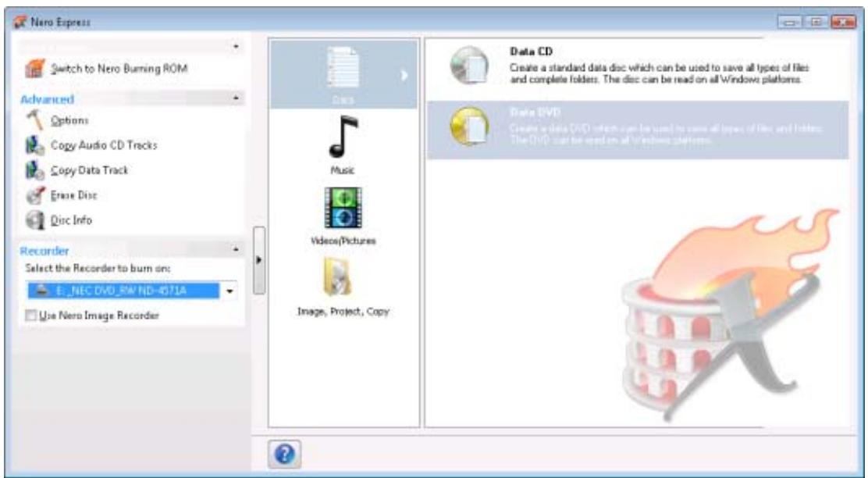This screenshot has height=478, width=868.
Task: Open the recorder drive dropdown arrow
Action: 229,291
